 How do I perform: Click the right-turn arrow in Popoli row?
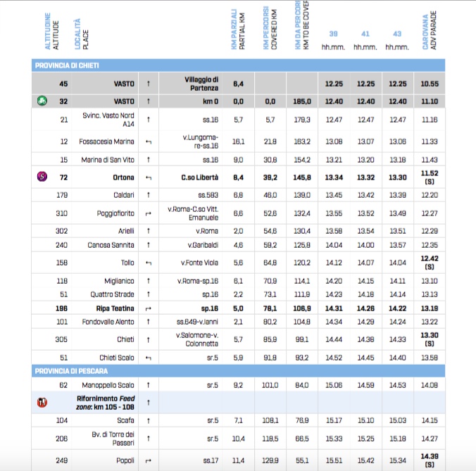(148, 460)
